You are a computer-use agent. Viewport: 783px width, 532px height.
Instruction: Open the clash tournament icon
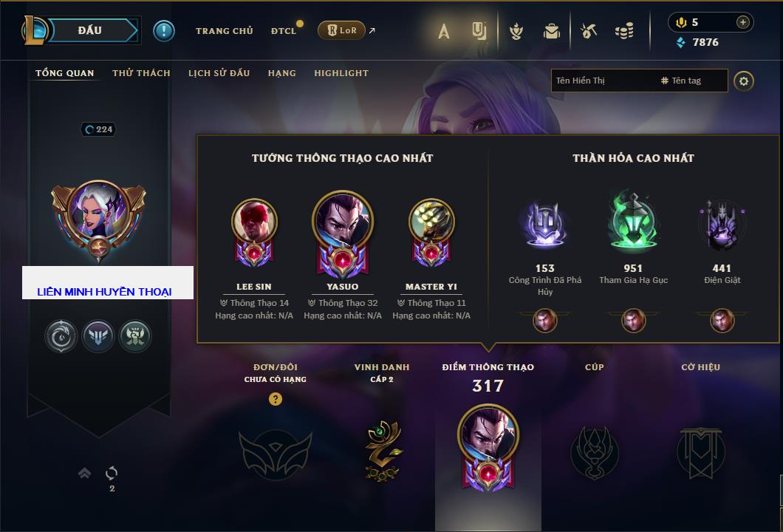[x=516, y=32]
